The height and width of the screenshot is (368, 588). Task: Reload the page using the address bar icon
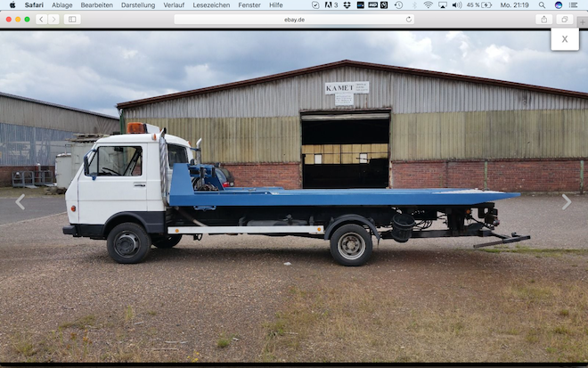click(x=409, y=19)
